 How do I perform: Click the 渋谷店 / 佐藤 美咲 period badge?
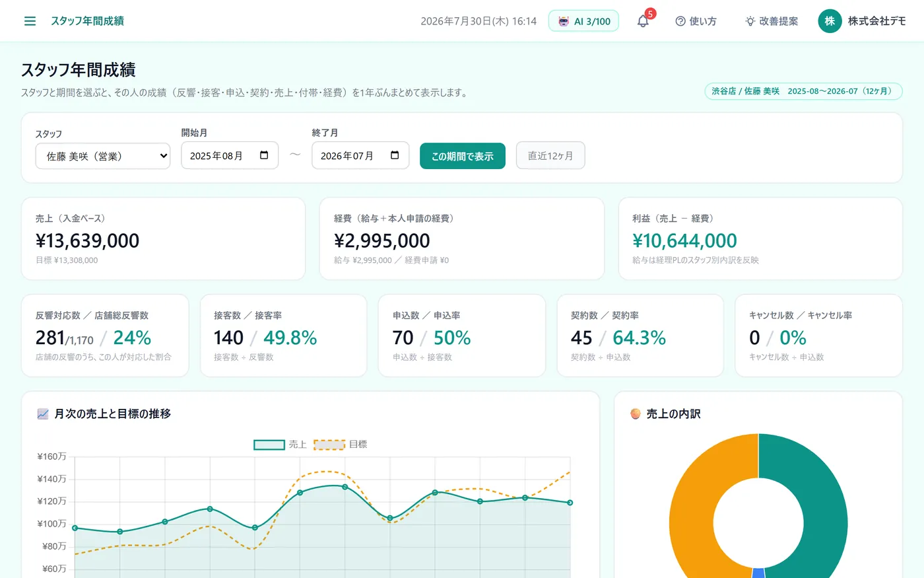(803, 91)
